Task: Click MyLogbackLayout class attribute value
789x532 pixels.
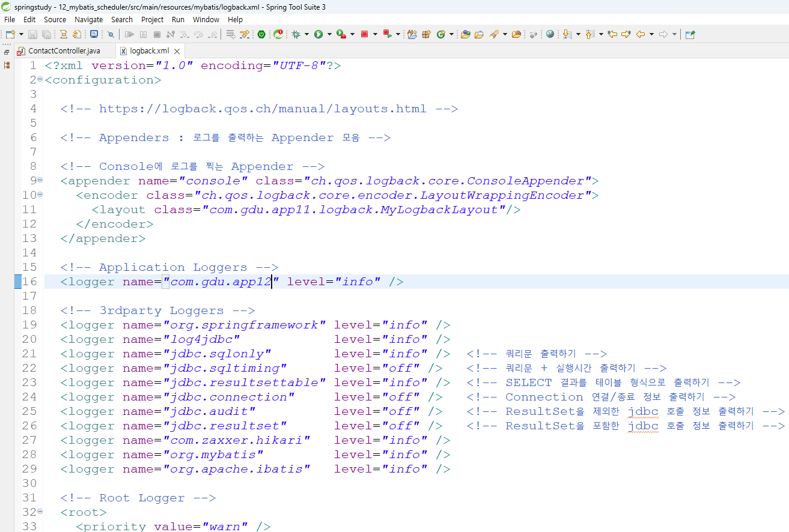Action: pos(354,210)
